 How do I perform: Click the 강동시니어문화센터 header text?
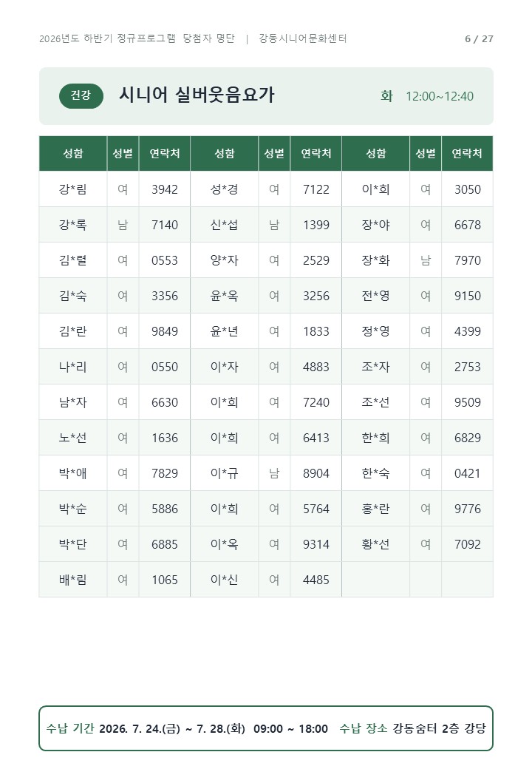303,38
